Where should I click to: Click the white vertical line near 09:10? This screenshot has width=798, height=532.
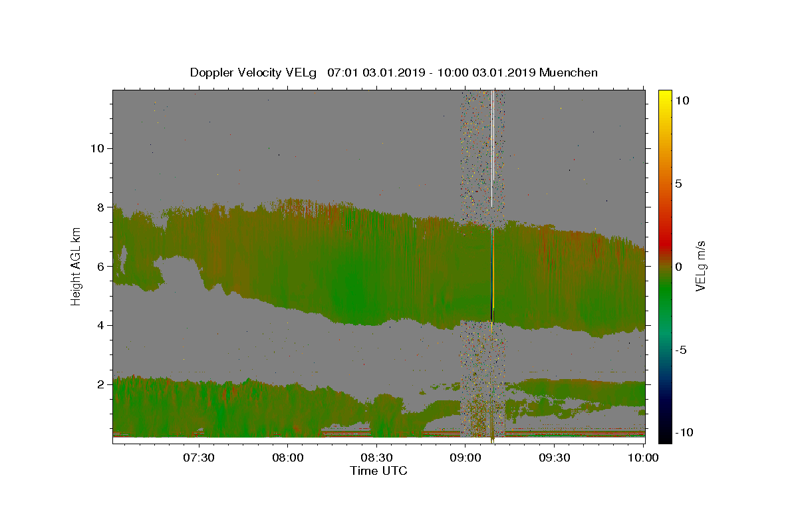(x=492, y=148)
